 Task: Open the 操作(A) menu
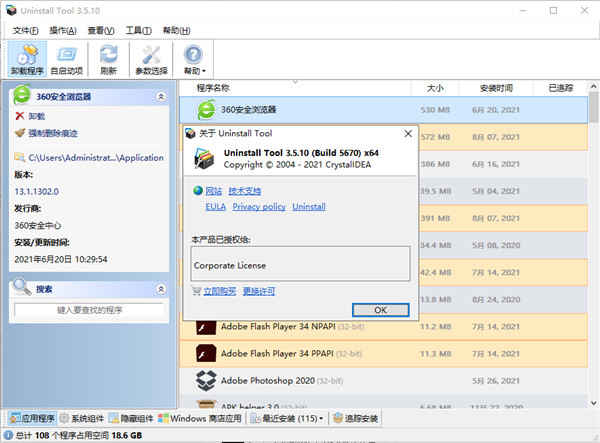click(63, 30)
